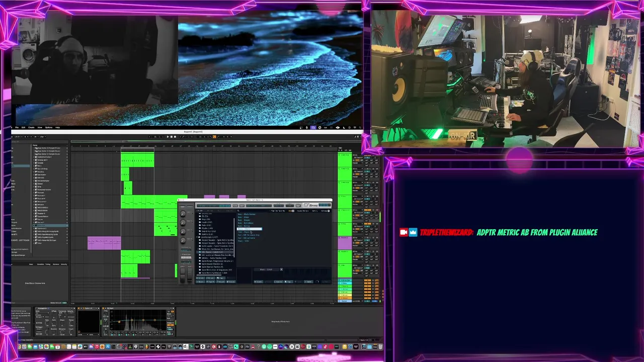The height and width of the screenshot is (362, 644).
Task: Click the fourth Spire macro knob
Action: coord(183,240)
